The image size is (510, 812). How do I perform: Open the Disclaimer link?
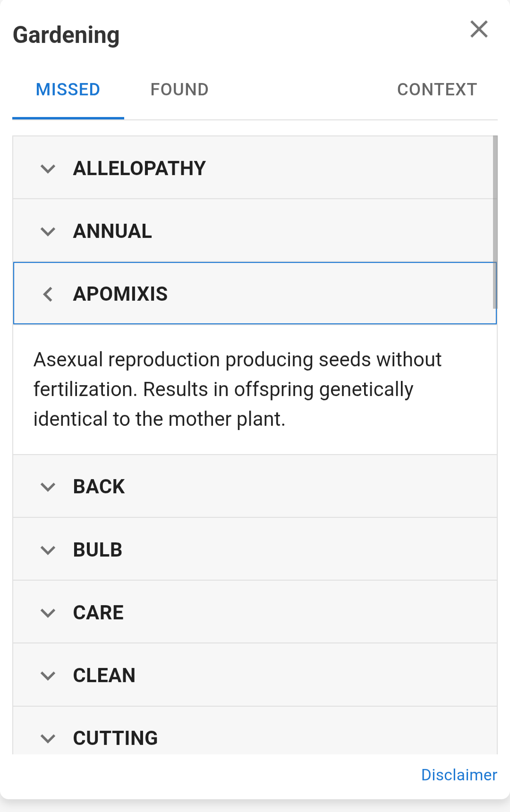tap(459, 775)
